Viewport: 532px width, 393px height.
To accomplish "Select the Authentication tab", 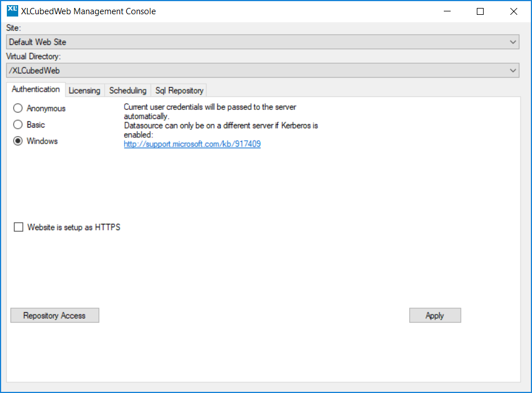I will (36, 89).
